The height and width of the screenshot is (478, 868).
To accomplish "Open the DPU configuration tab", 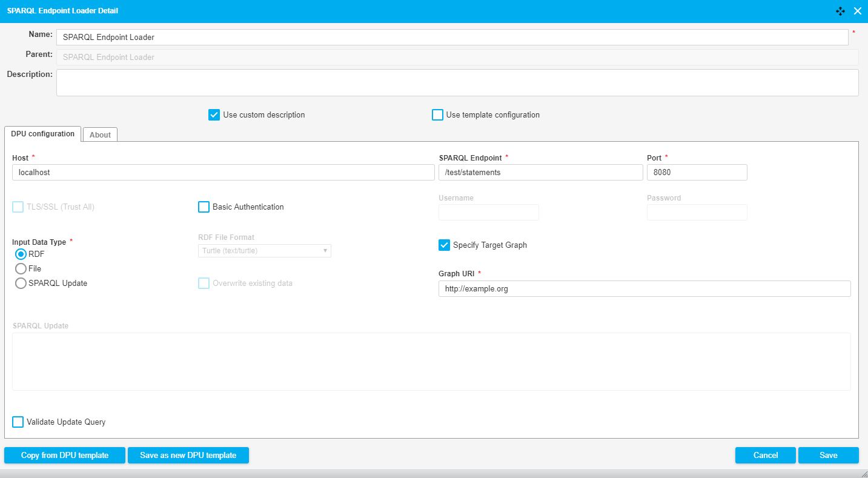I will click(x=42, y=134).
